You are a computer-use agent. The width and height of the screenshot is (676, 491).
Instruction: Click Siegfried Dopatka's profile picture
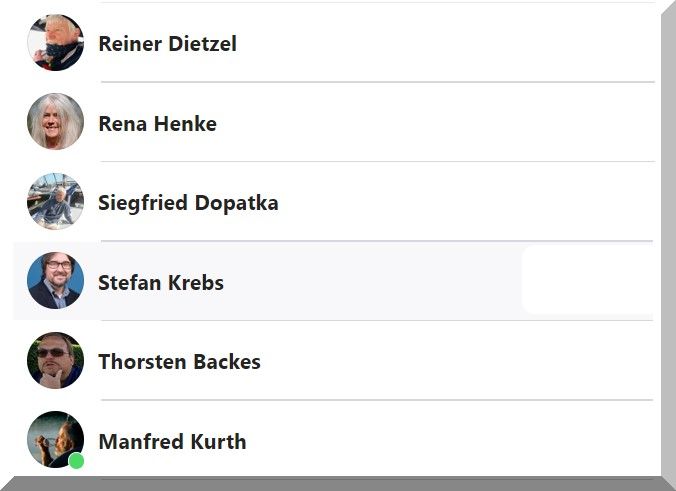pyautogui.click(x=55, y=202)
